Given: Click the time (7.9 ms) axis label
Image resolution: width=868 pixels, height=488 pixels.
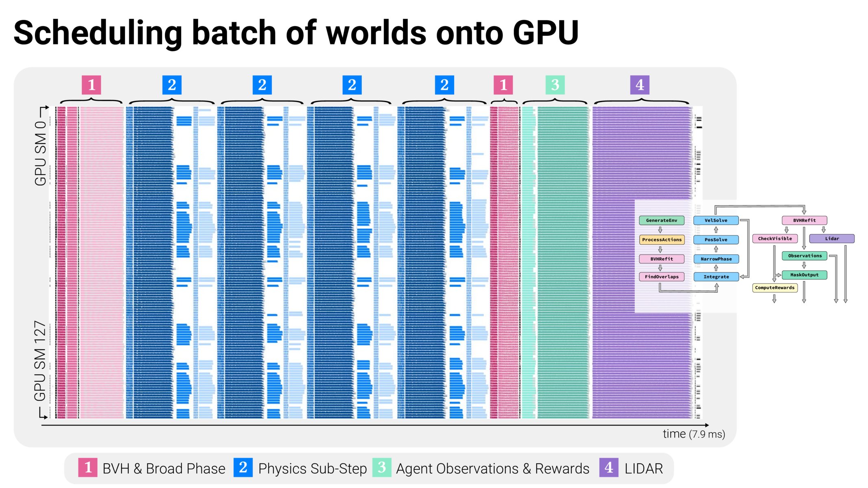Looking at the screenshot, I should pos(693,434).
